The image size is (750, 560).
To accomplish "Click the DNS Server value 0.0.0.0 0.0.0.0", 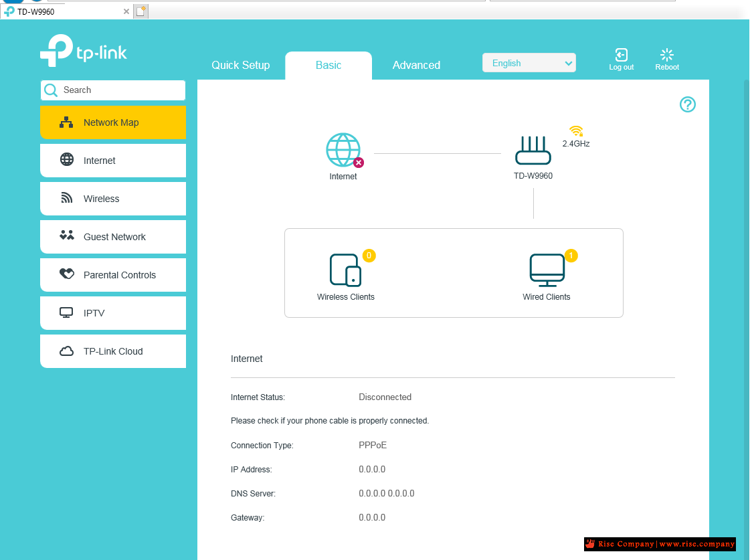I will point(387,493).
